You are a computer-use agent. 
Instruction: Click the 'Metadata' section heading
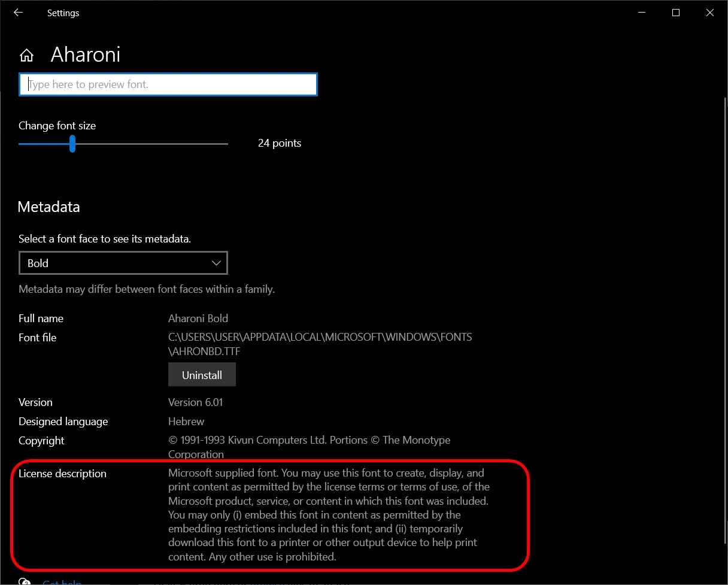(x=49, y=207)
